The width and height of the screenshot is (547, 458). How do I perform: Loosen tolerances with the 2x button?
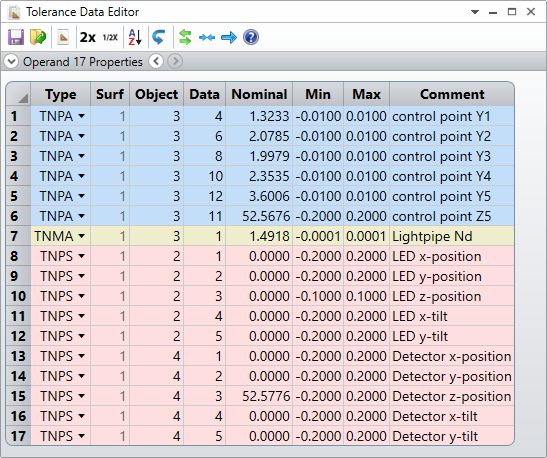[88, 37]
